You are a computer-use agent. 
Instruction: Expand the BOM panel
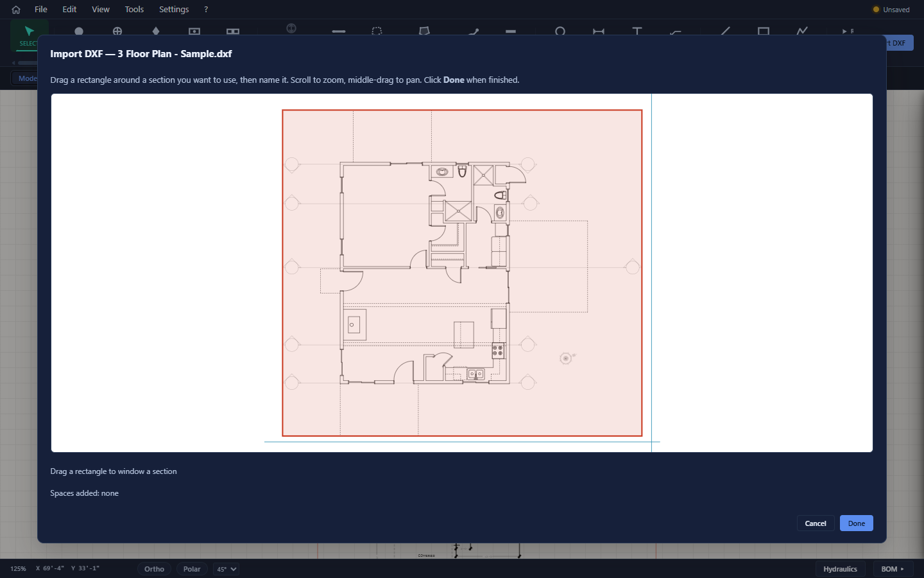pos(893,569)
